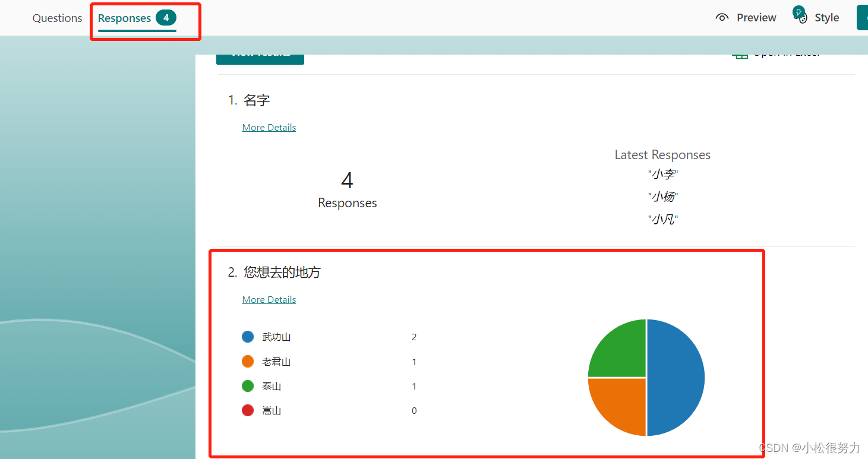This screenshot has height=459, width=868.
Task: Click the latest response "小凡"
Action: pos(663,220)
